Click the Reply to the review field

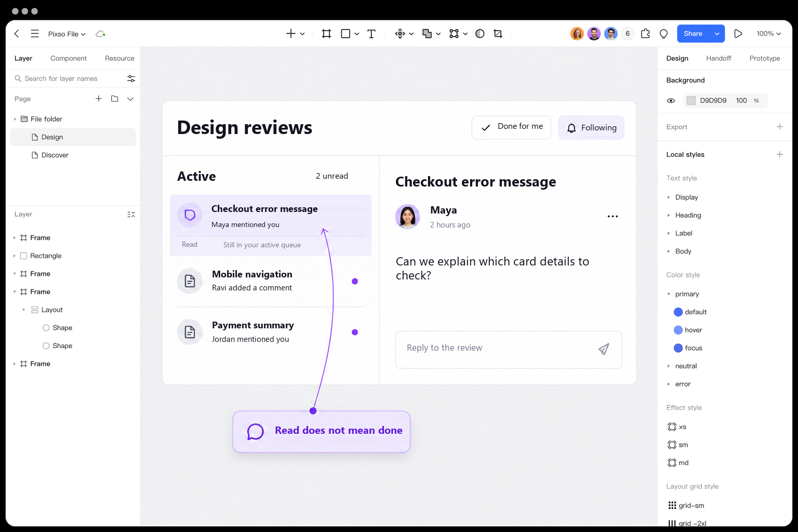point(509,350)
